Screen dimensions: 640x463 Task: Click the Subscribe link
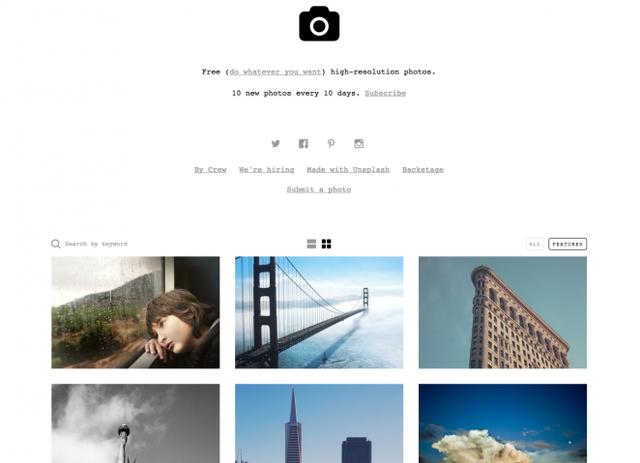pyautogui.click(x=385, y=93)
